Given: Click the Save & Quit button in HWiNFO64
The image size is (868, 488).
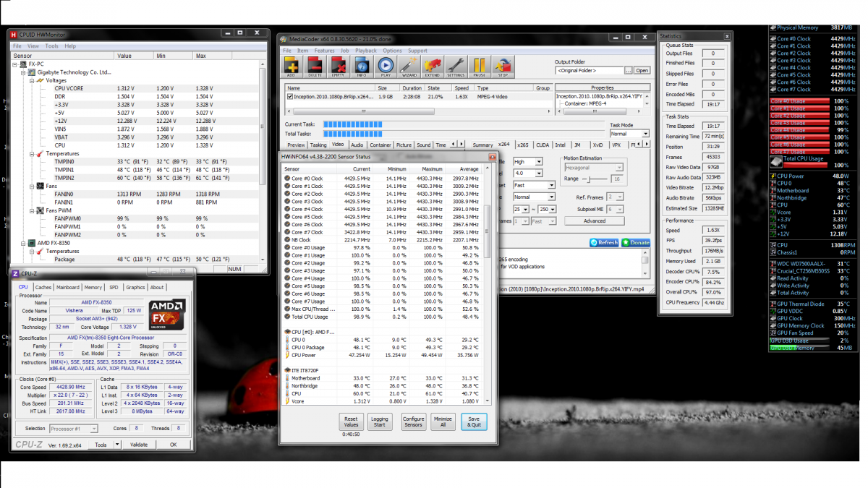Looking at the screenshot, I should [x=474, y=421].
